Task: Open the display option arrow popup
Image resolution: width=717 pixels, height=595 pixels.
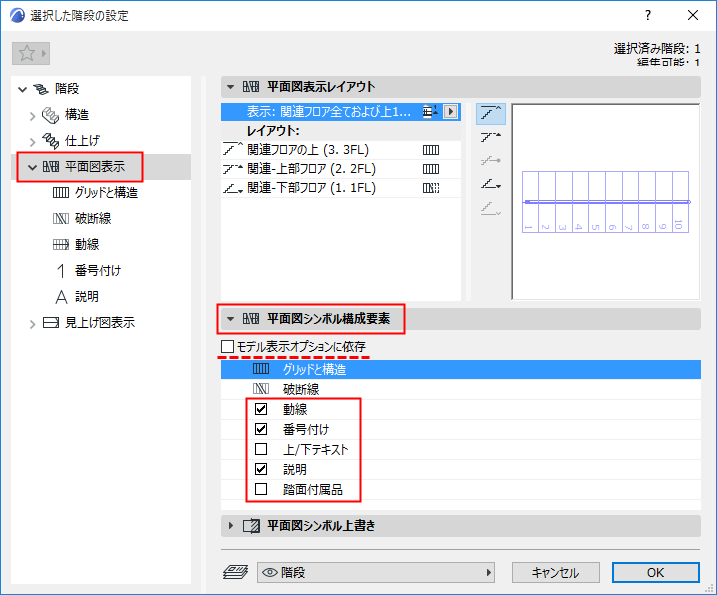Action: [x=450, y=112]
